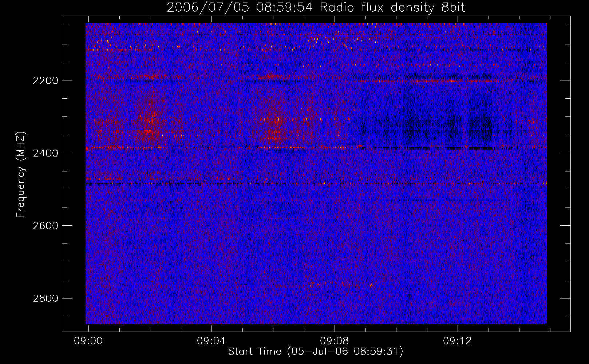Click the 09:08 time tick label
589x364 pixels.
tap(335, 341)
